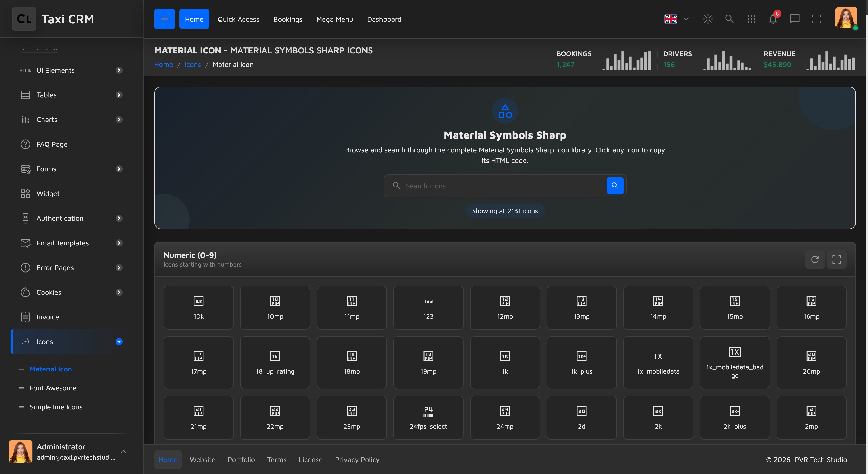Expand Email Templates sidebar menu
Screen dimensions: 868x474
point(71,243)
